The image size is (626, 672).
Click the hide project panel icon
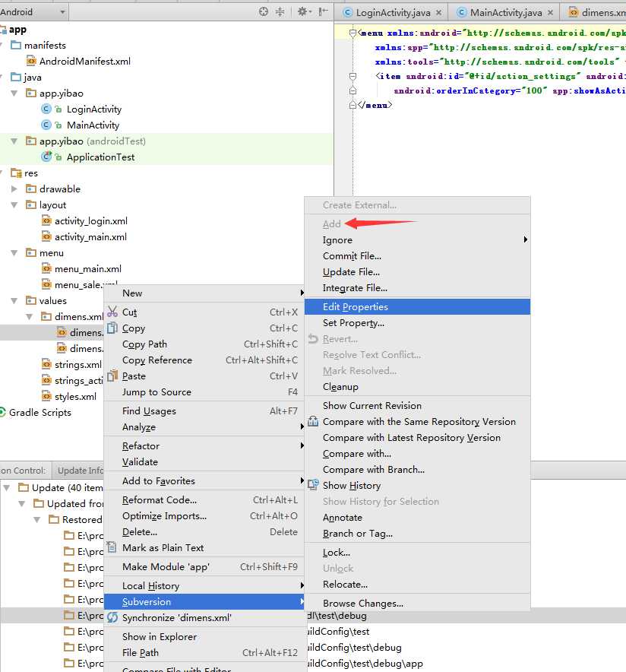324,11
